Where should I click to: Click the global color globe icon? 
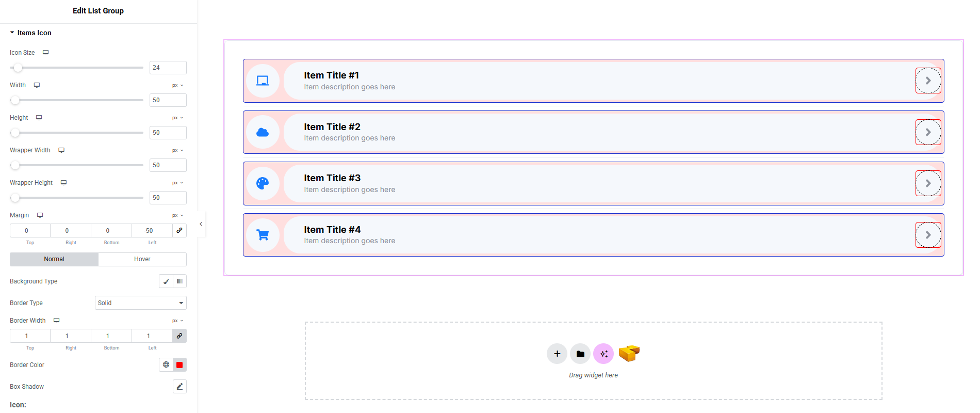tap(166, 364)
